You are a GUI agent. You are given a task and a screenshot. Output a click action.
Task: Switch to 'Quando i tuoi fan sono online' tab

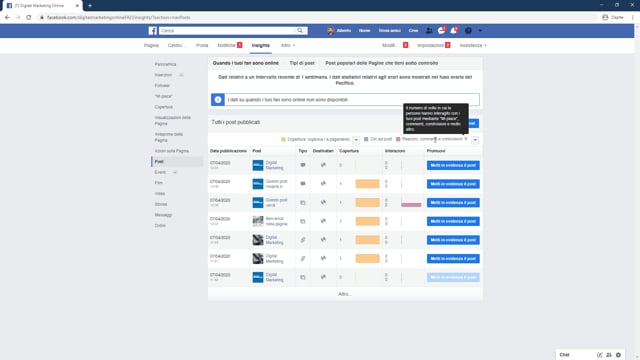246,63
